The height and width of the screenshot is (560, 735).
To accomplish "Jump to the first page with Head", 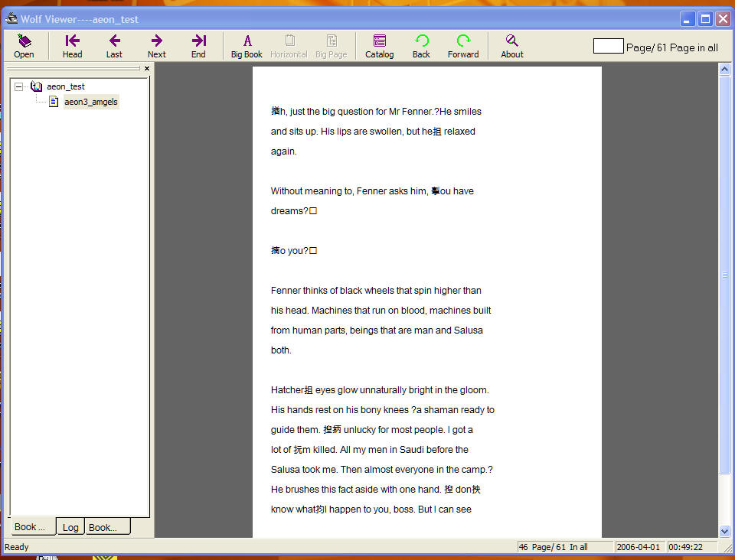I will pyautogui.click(x=72, y=46).
